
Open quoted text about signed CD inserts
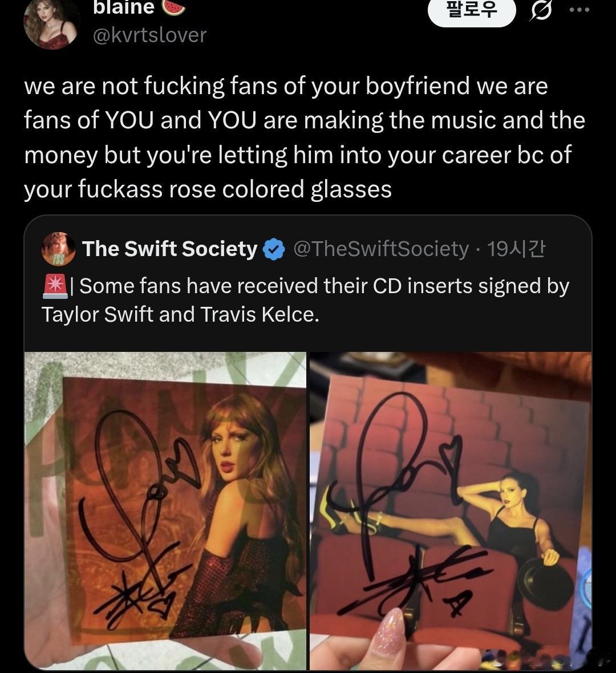[305, 300]
